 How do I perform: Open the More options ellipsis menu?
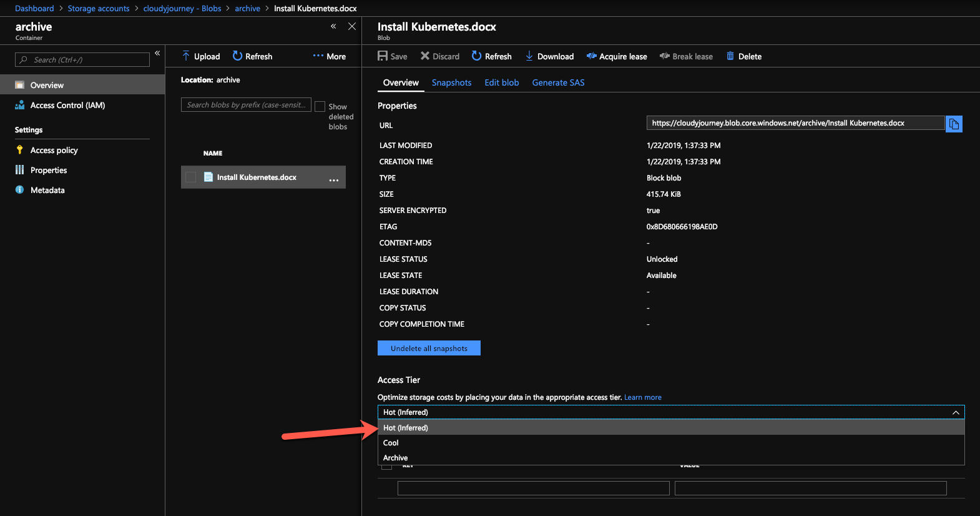pyautogui.click(x=330, y=56)
